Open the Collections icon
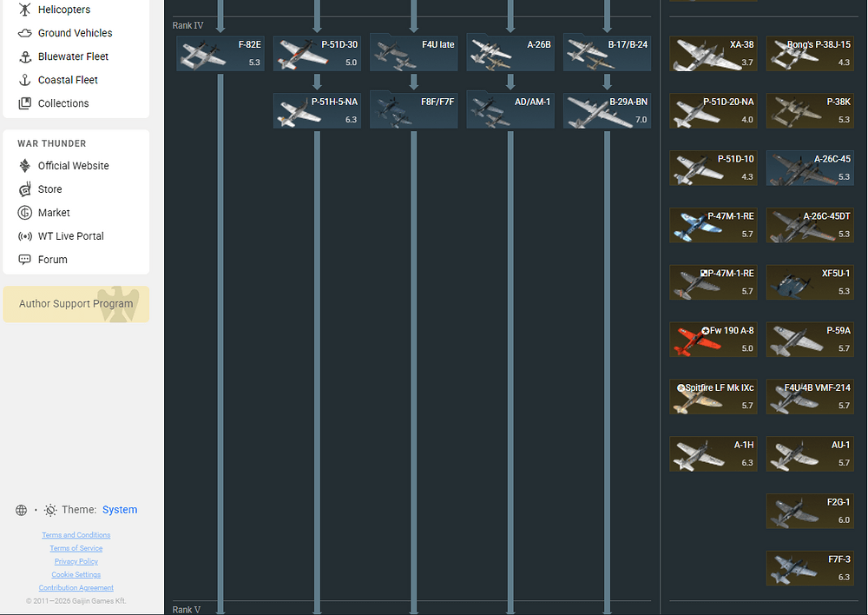 [x=24, y=103]
